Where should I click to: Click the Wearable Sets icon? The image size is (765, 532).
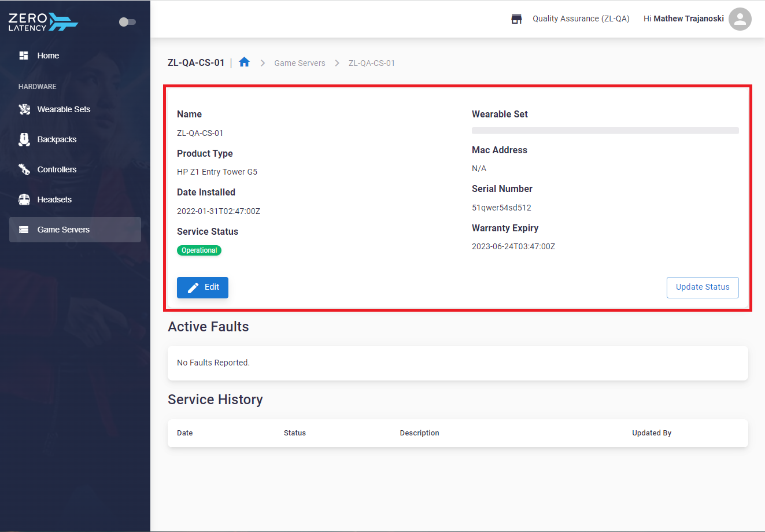(x=24, y=109)
